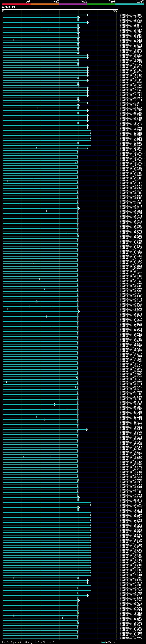Click the purple ~60% identity color segment
This screenshot has width=146, height=644.
pyautogui.click(x=73, y=4)
